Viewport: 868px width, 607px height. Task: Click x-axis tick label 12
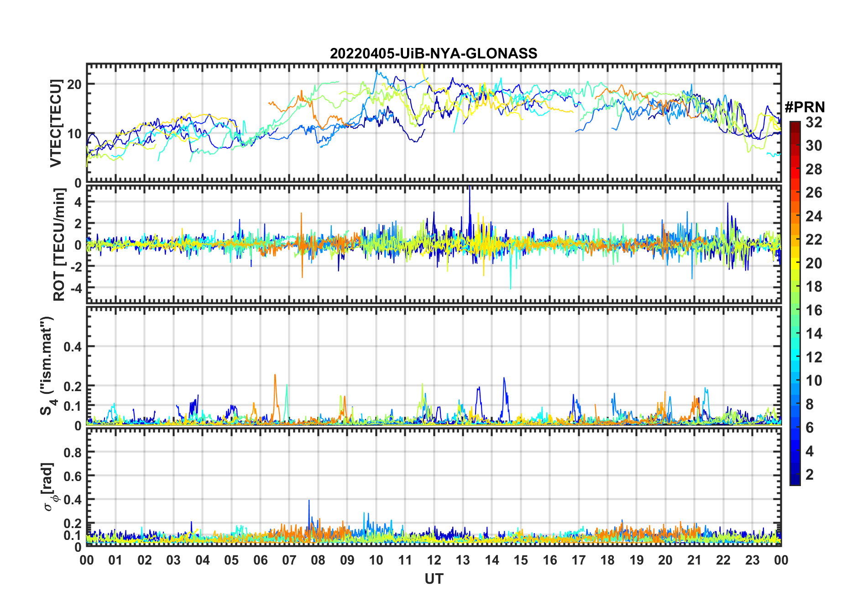pos(434,560)
